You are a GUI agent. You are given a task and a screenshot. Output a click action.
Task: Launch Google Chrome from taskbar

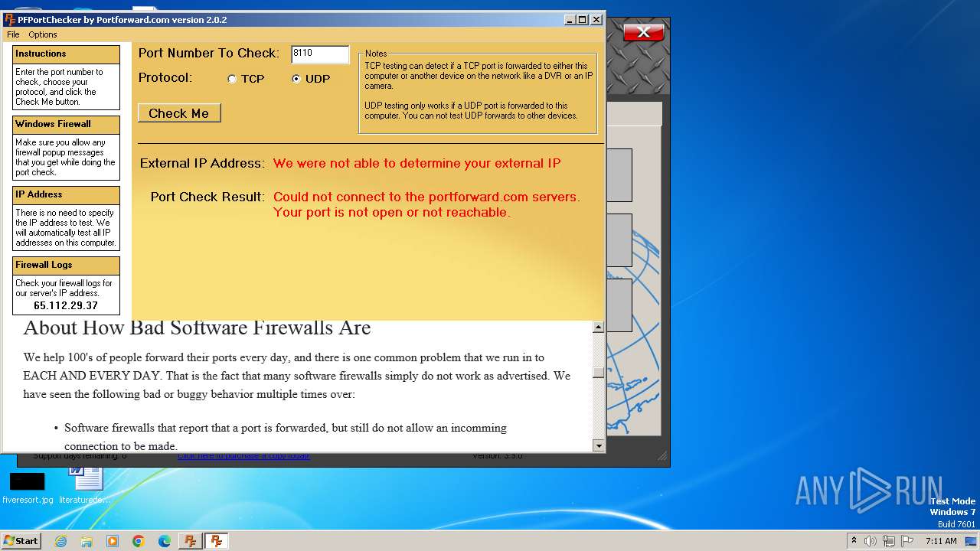[x=139, y=541]
